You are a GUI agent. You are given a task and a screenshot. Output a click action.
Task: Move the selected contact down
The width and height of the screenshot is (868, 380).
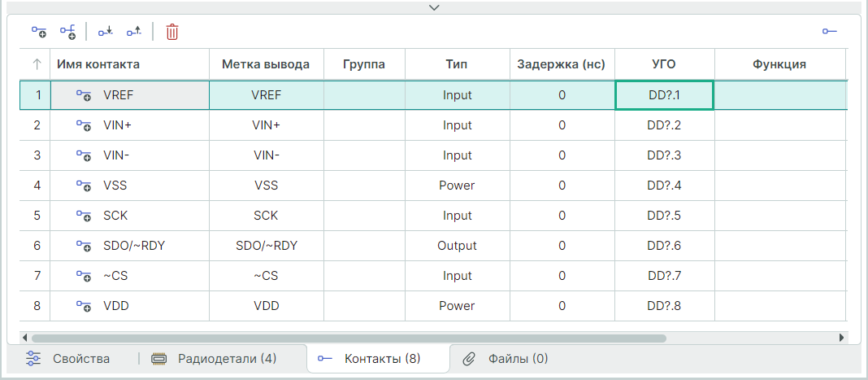click(105, 32)
